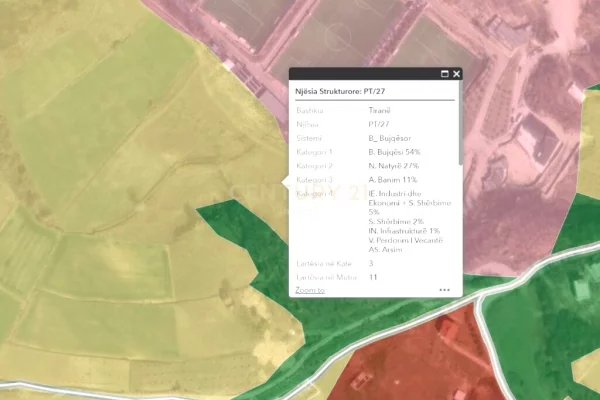Select the Kategori 1 'B. Bujqësi 54%' value

pyautogui.click(x=394, y=152)
